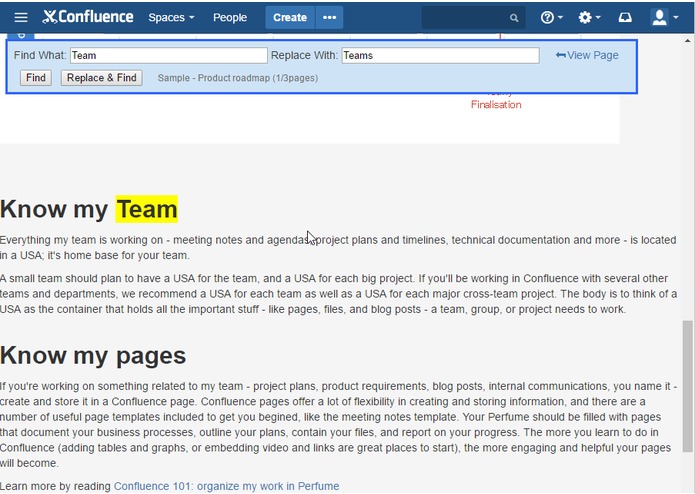
Task: Open the user profile menu
Action: click(664, 17)
